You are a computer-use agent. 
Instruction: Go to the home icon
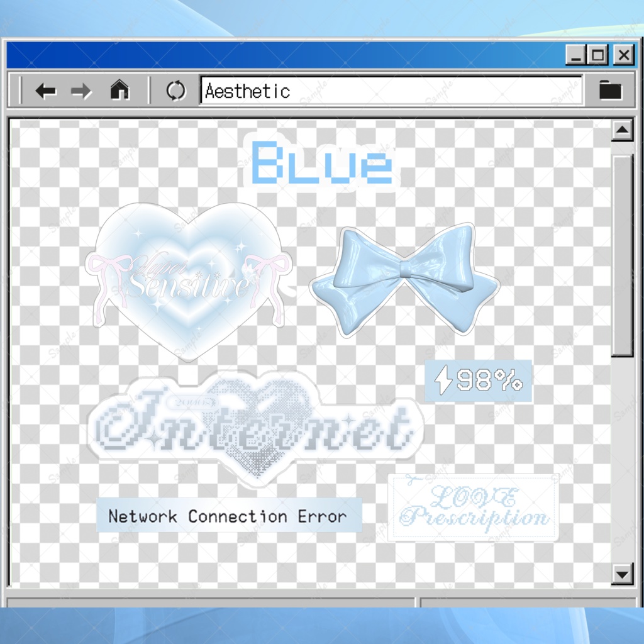pos(119,89)
